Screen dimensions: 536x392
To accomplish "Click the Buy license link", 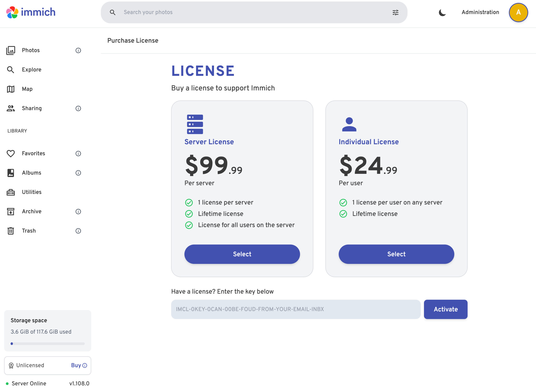I will click(x=79, y=365).
